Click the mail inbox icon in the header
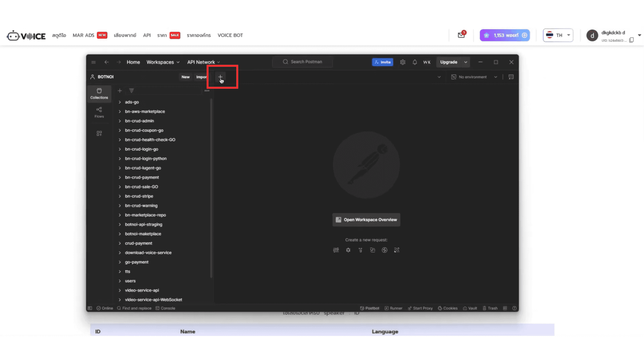 [x=461, y=35]
